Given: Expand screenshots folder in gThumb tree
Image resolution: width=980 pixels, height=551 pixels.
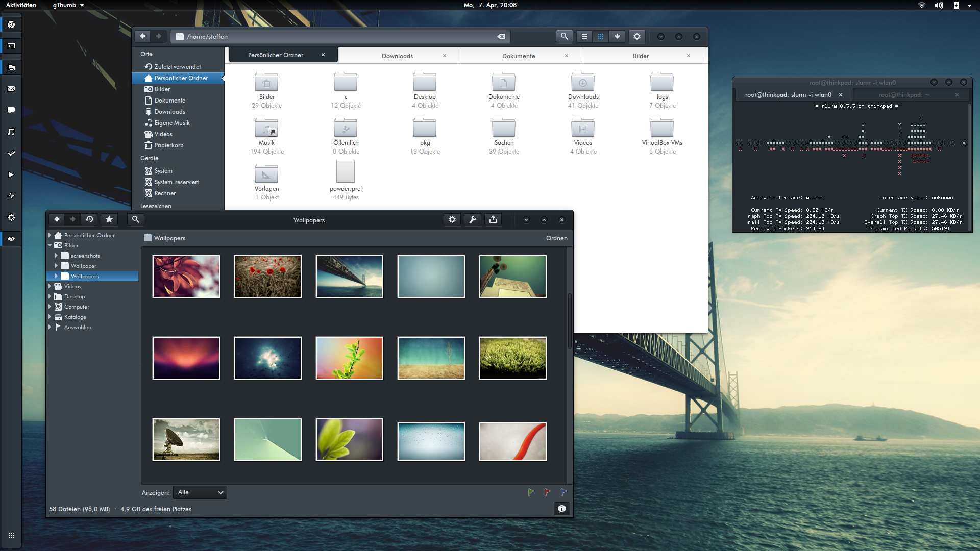Looking at the screenshot, I should (x=56, y=256).
